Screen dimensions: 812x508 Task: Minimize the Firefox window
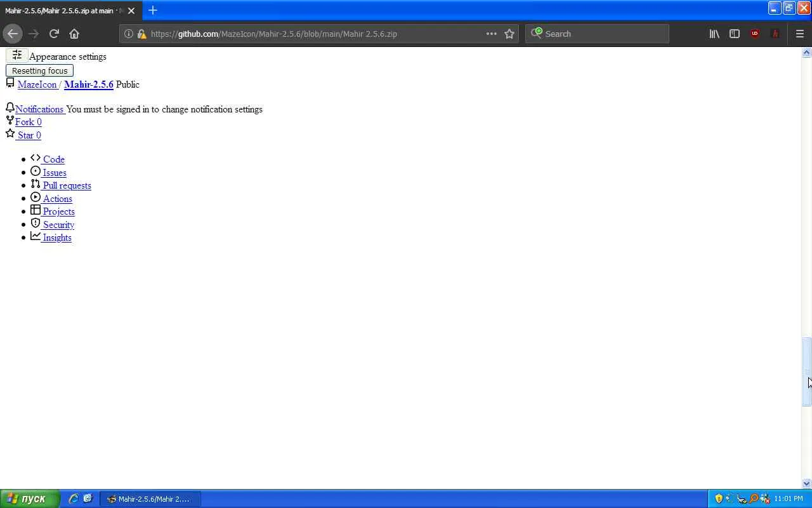click(774, 8)
